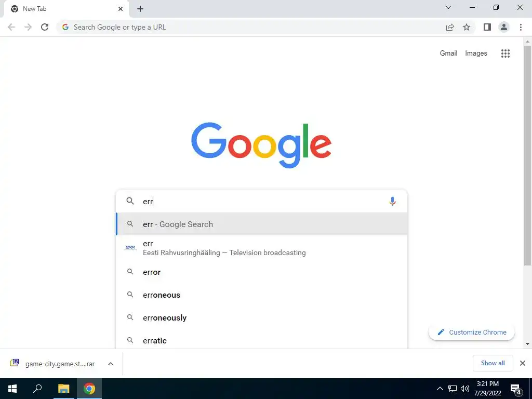Screen dimensions: 532x399
Task: Click the page vertical scrollbar thumb
Action: 527,155
